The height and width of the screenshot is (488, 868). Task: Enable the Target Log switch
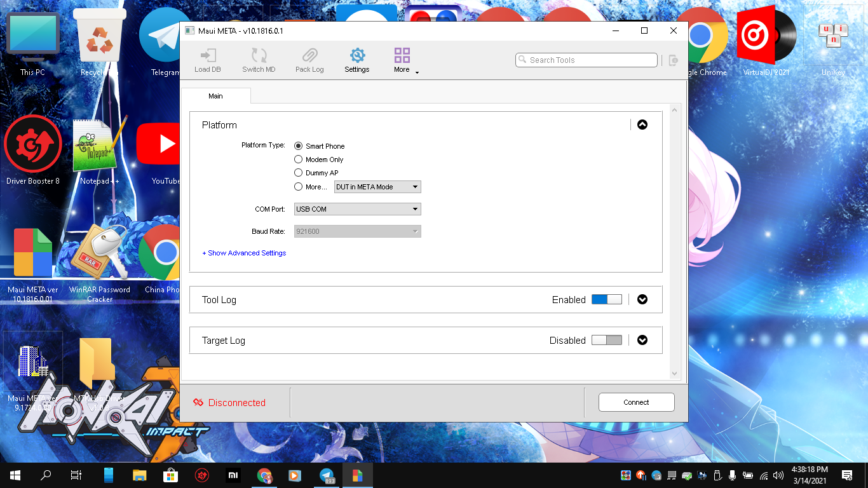pyautogui.click(x=607, y=340)
